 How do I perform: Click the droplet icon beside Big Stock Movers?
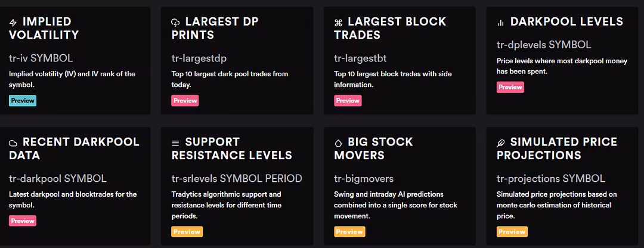[338, 143]
